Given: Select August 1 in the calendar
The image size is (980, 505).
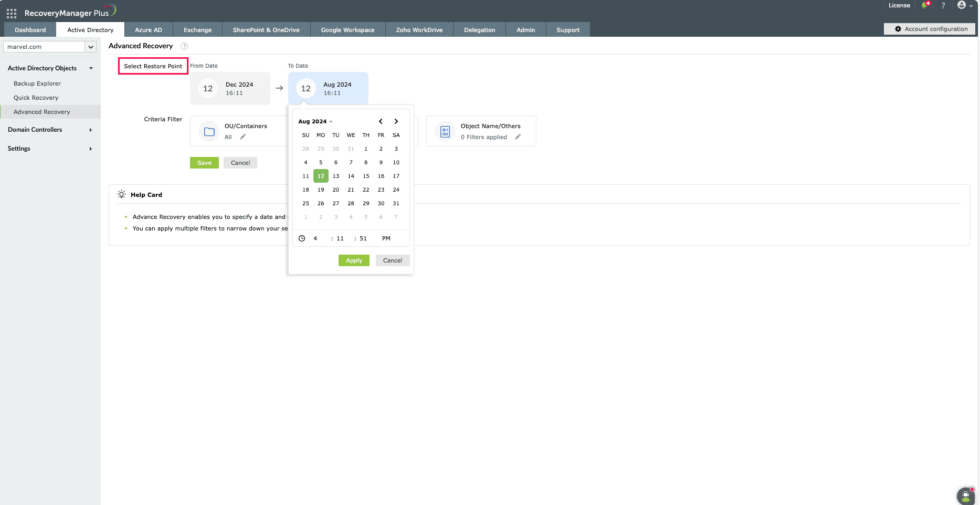Looking at the screenshot, I should click(366, 149).
